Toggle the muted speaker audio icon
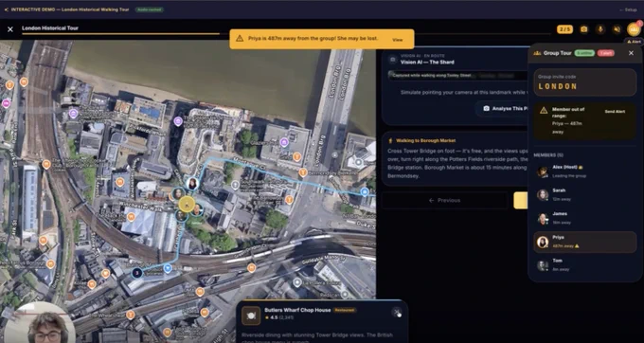 [617, 29]
